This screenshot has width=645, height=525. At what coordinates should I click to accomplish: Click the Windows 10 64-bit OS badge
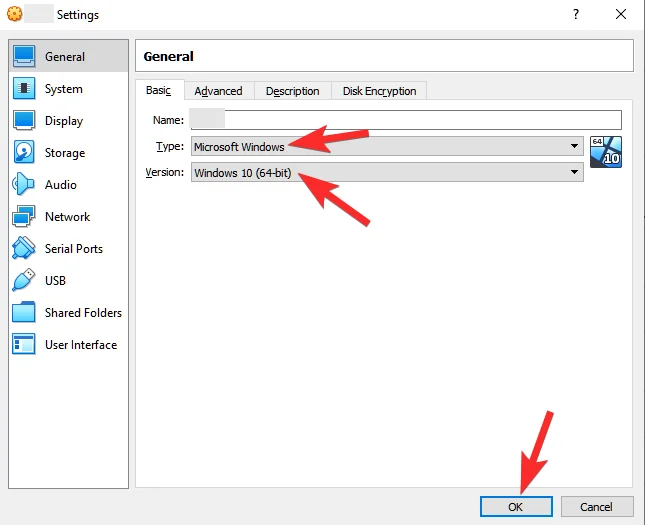[606, 152]
